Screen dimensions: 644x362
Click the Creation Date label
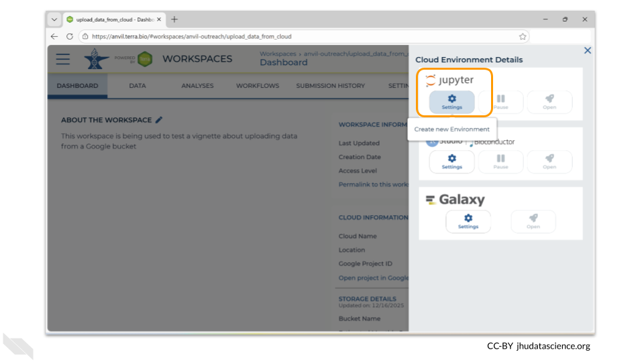click(x=360, y=157)
